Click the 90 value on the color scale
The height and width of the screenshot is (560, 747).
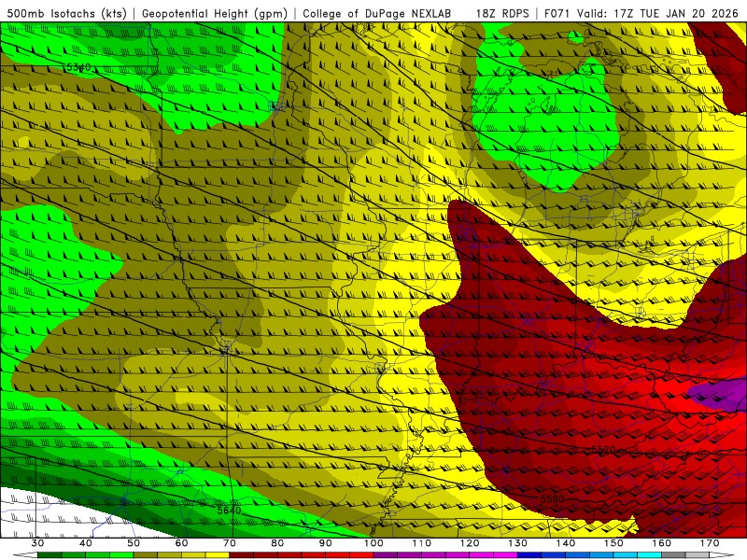[325, 543]
